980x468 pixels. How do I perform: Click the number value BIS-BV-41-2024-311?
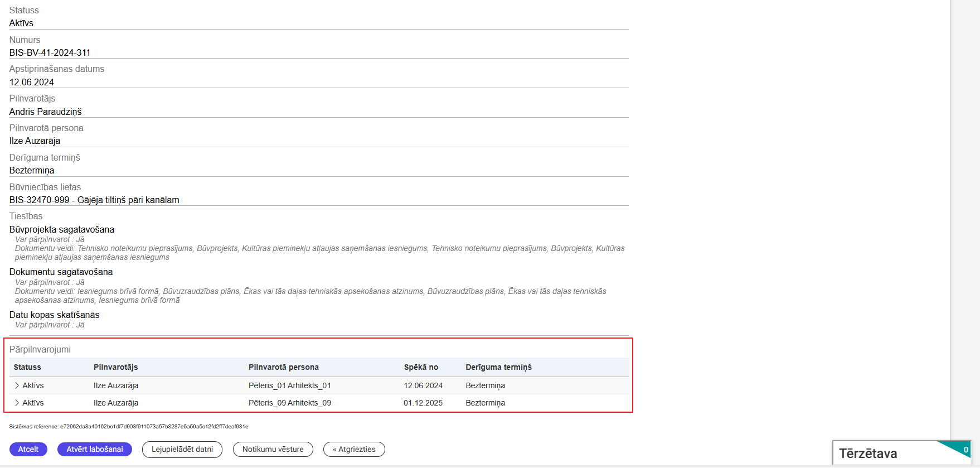[50, 52]
